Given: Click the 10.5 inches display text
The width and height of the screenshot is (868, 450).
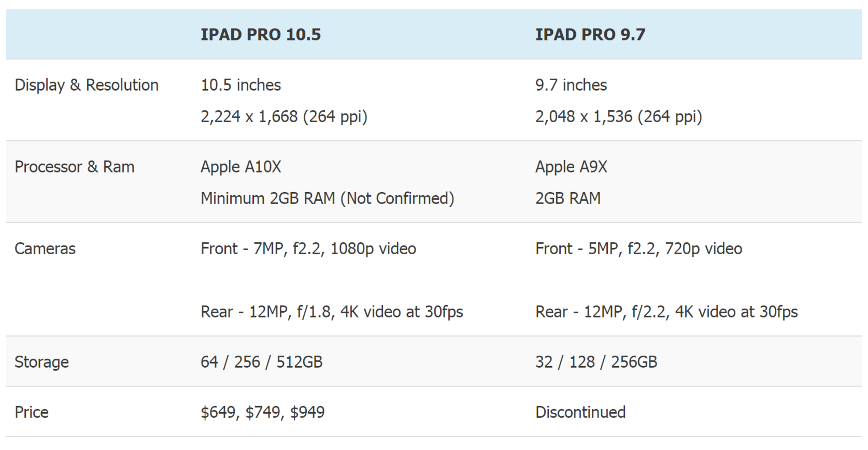Looking at the screenshot, I should (x=241, y=85).
